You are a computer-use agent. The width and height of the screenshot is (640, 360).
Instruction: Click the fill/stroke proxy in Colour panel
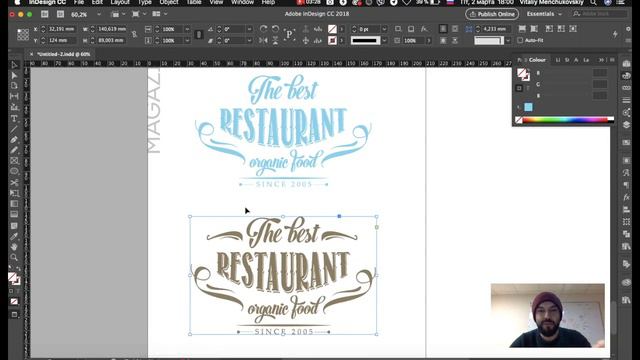click(523, 74)
